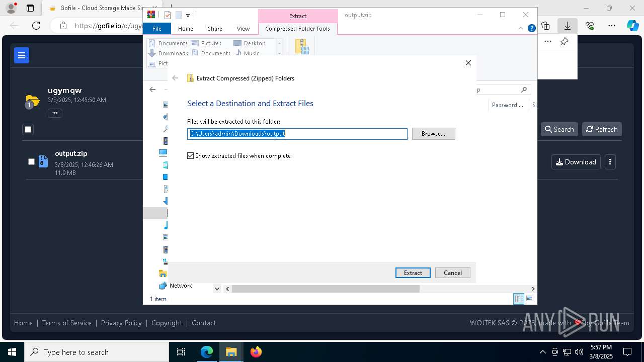This screenshot has height=362, width=644.
Task: Toggle 'Show extracted files when complete' checkbox
Action: (x=191, y=156)
